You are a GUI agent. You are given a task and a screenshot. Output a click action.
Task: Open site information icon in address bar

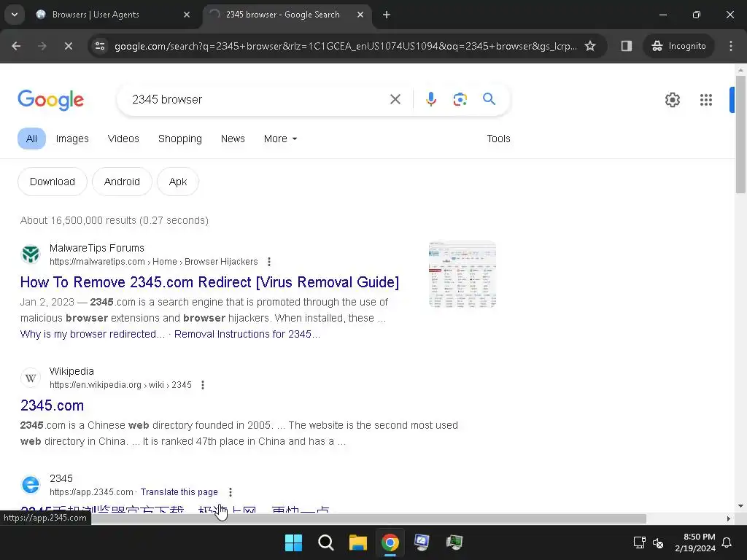coord(100,46)
